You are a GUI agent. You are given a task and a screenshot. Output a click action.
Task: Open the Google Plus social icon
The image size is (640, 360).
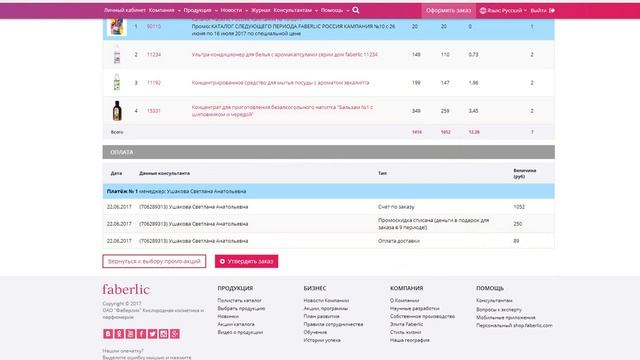(x=175, y=334)
